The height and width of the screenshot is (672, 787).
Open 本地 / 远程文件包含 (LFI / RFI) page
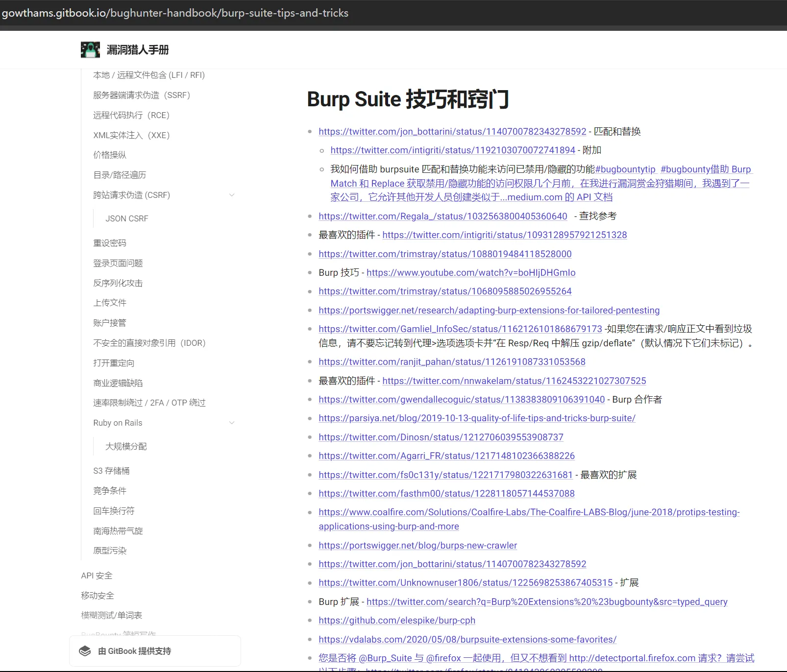click(149, 75)
